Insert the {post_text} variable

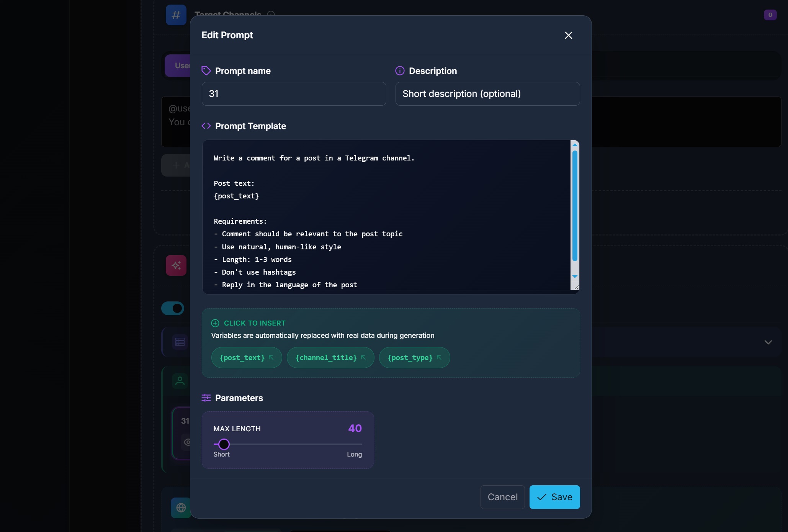click(x=247, y=358)
